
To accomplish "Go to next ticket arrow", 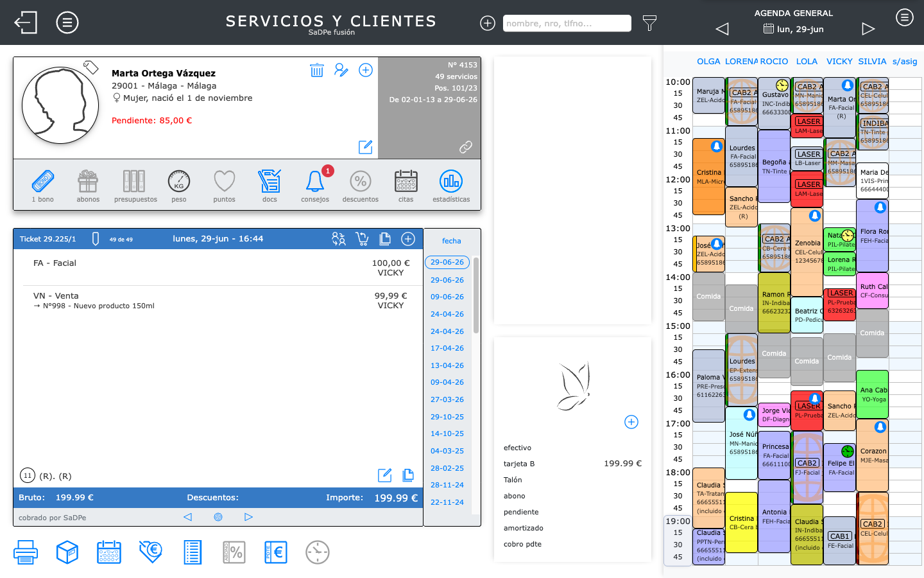I will (x=249, y=517).
